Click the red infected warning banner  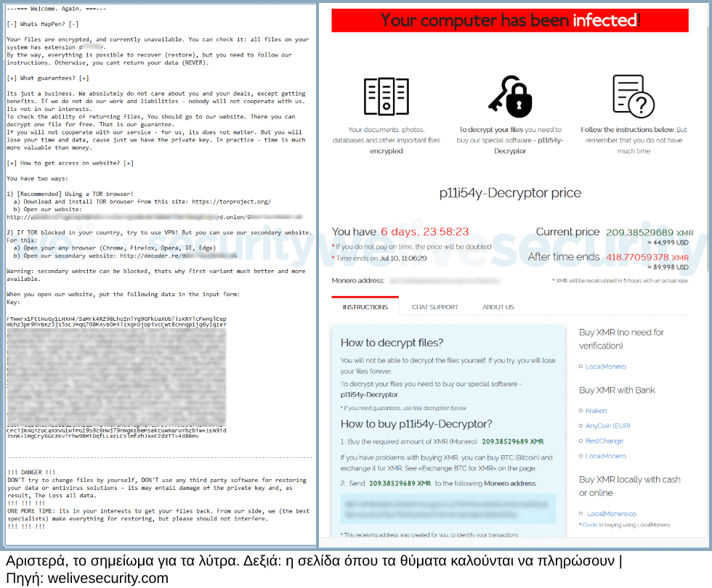(x=510, y=20)
